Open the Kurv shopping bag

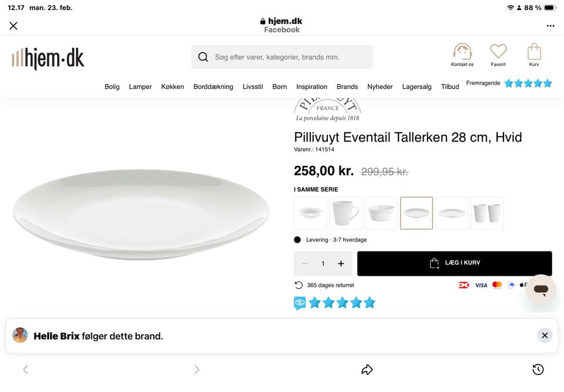tap(534, 52)
